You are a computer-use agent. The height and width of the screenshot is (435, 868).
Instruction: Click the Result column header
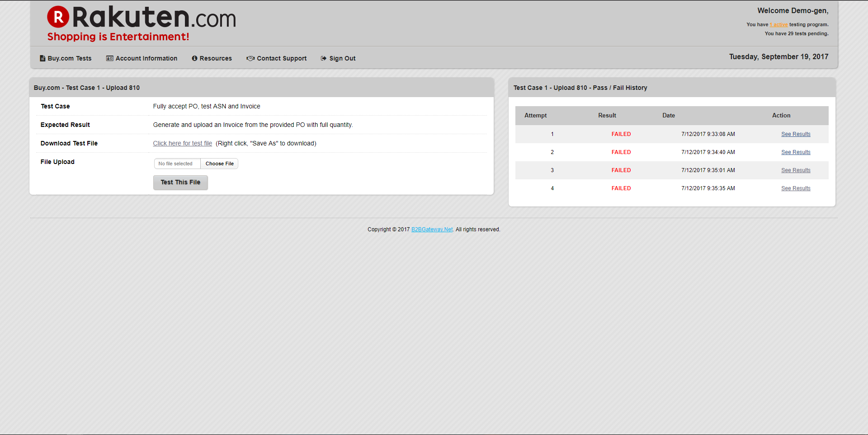pyautogui.click(x=607, y=116)
